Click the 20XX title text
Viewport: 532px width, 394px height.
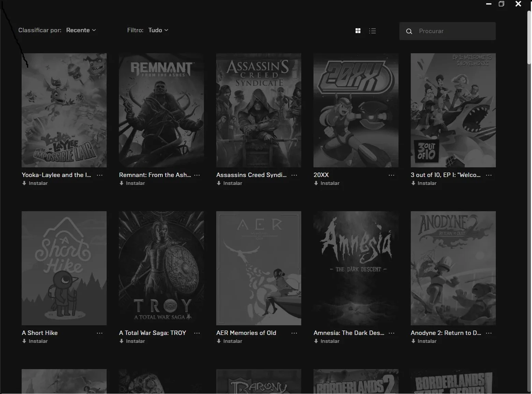321,175
